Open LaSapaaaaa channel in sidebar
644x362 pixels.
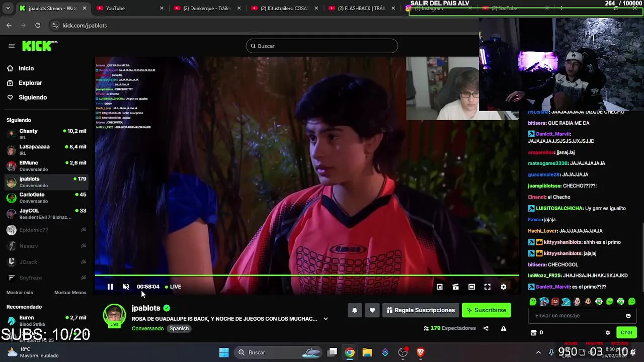[46, 150]
